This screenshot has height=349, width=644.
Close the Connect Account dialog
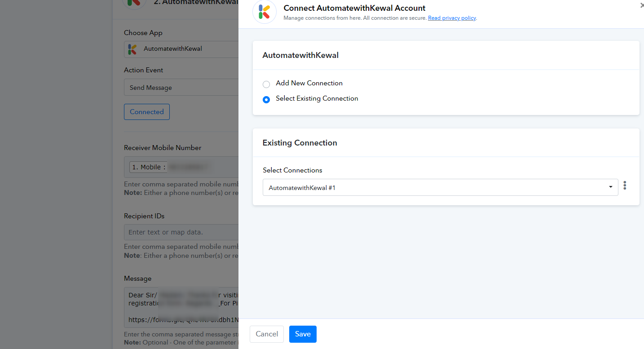pyautogui.click(x=642, y=6)
